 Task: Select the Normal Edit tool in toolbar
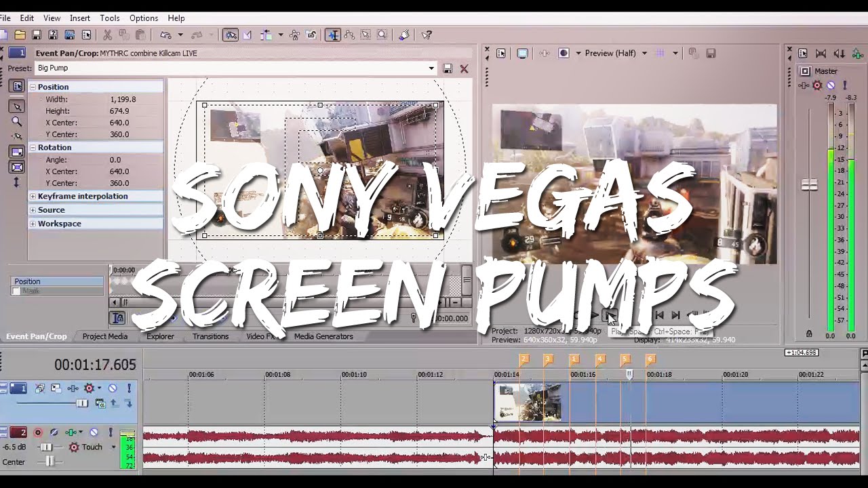pyautogui.click(x=332, y=35)
